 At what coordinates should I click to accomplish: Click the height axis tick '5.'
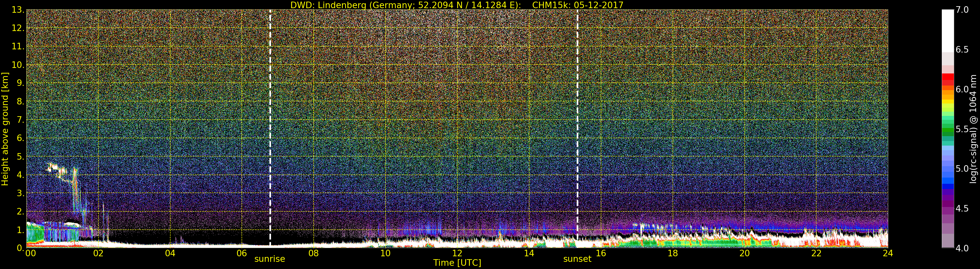(20, 156)
